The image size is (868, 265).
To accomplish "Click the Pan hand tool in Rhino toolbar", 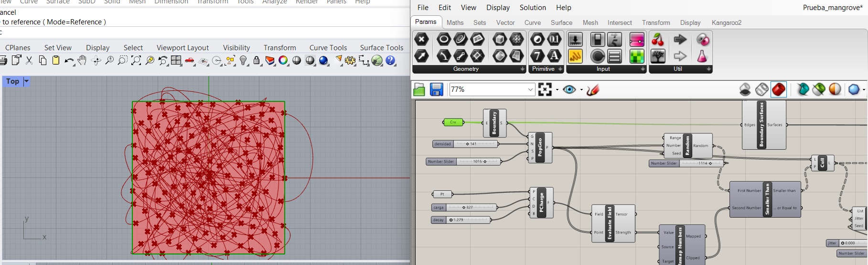I will [x=82, y=60].
